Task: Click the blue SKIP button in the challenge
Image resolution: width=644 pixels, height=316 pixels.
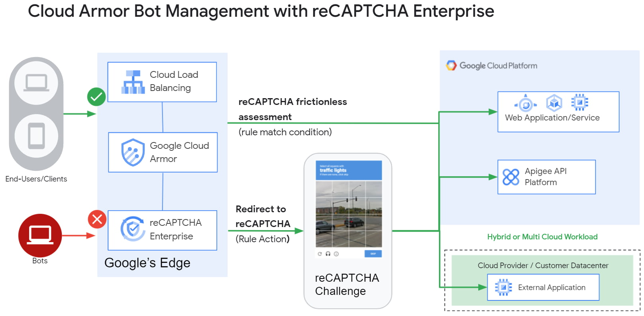Action: point(373,254)
